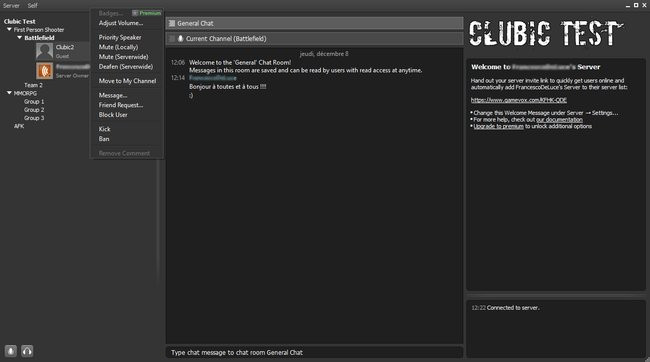Click the General Chat room icon

pyautogui.click(x=172, y=23)
